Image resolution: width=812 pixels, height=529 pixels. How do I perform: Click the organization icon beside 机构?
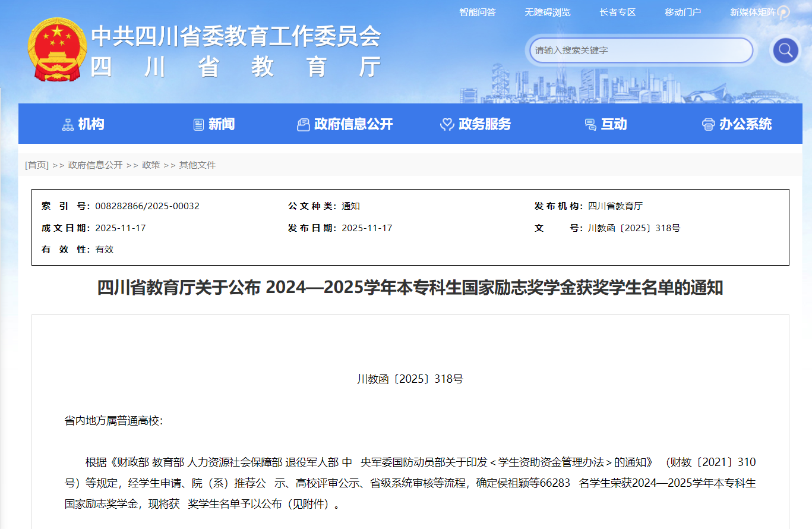(68, 124)
